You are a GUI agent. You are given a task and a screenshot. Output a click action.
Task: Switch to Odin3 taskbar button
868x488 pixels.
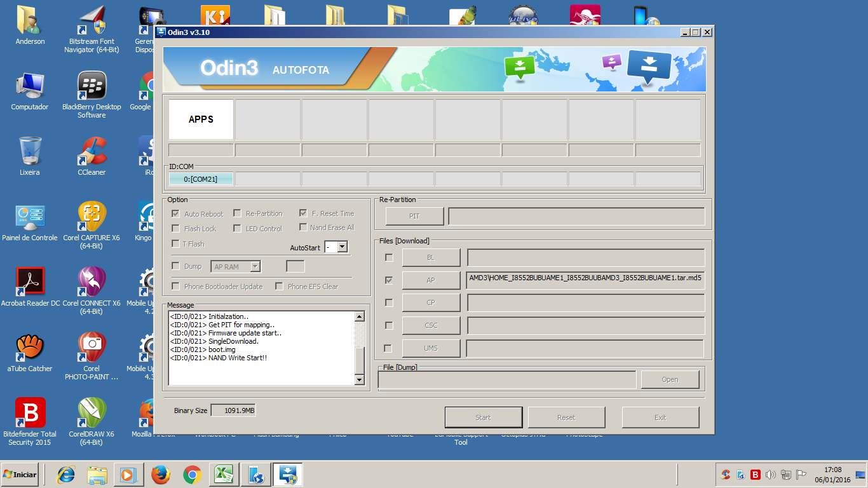coord(287,475)
